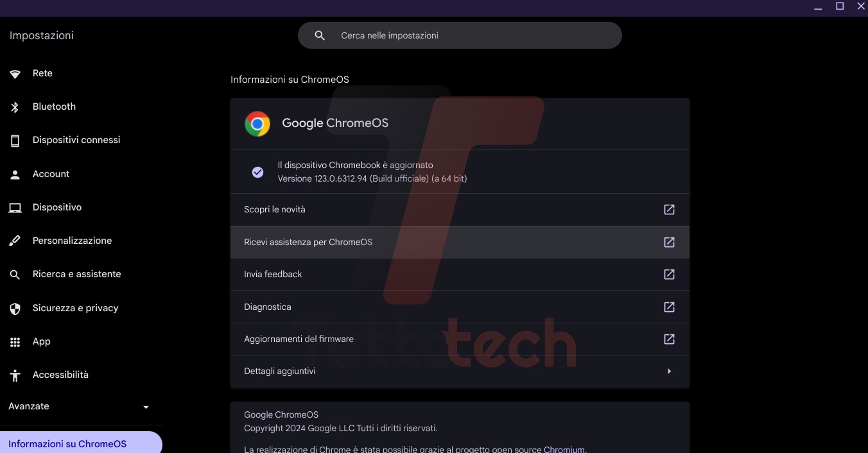Select Informazioni su ChromeOS in the sidebar
The height and width of the screenshot is (453, 868).
67,443
